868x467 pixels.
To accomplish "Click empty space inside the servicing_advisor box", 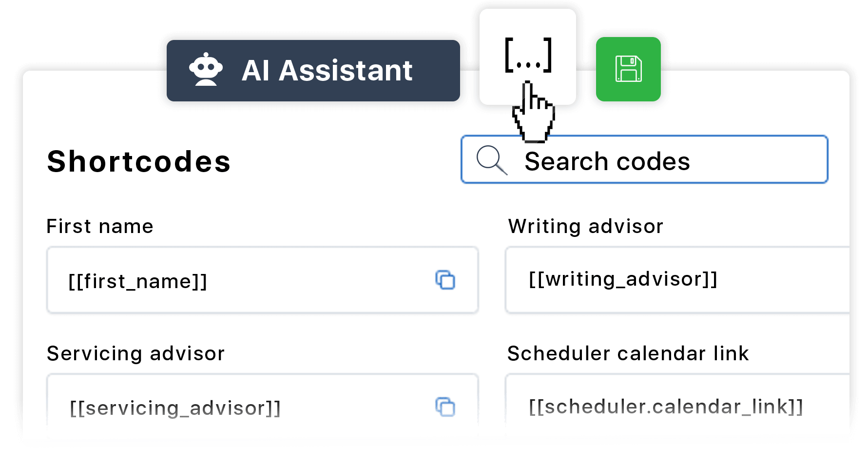I will (351, 408).
